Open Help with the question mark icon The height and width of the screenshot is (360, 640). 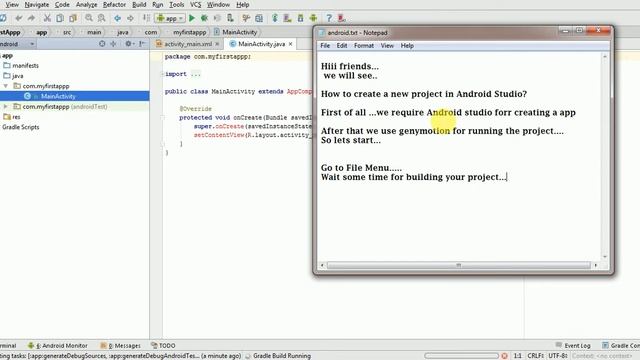[x=329, y=18]
